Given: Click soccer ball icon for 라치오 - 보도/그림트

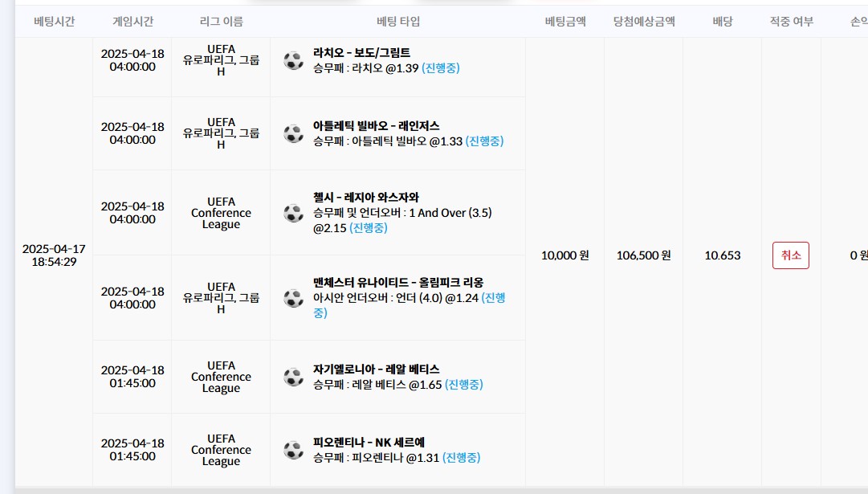Looking at the screenshot, I should point(293,60).
